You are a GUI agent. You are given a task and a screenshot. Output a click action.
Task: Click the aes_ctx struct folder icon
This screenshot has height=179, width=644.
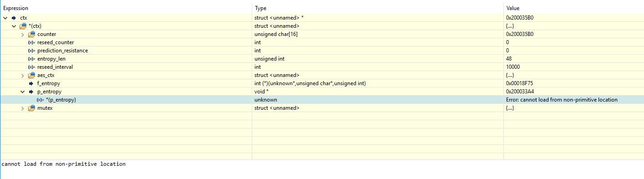[31, 75]
